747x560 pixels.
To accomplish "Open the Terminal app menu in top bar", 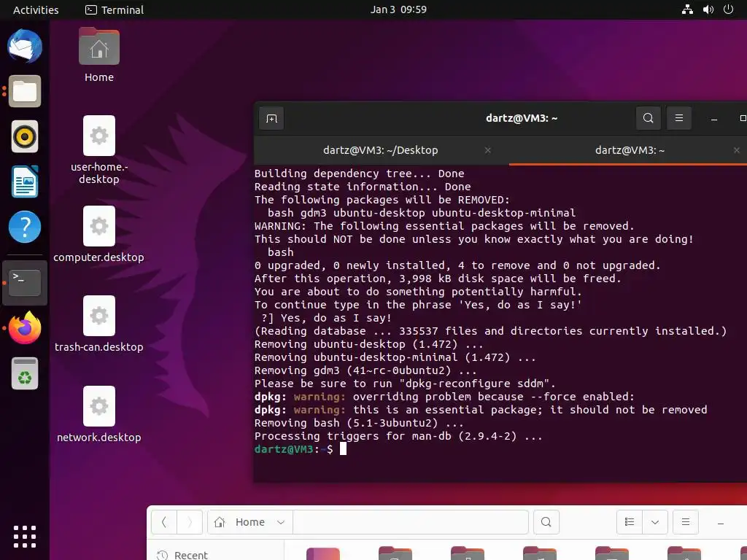I will coord(115,9).
